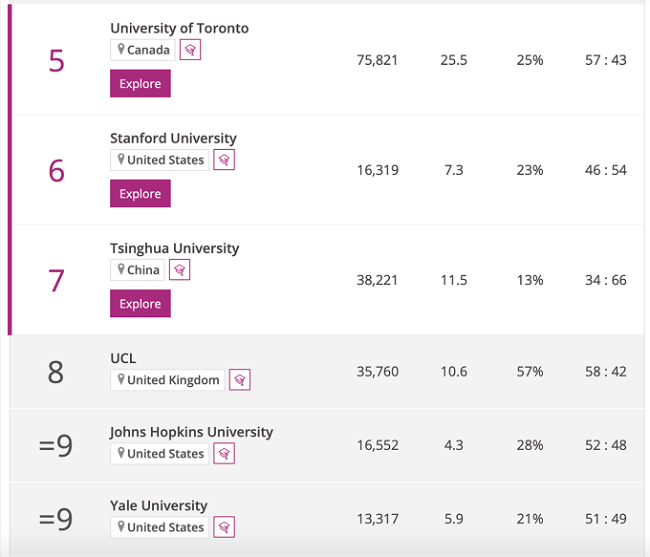Select United Kingdom location tag
The width and height of the screenshot is (650, 557).
point(168,380)
